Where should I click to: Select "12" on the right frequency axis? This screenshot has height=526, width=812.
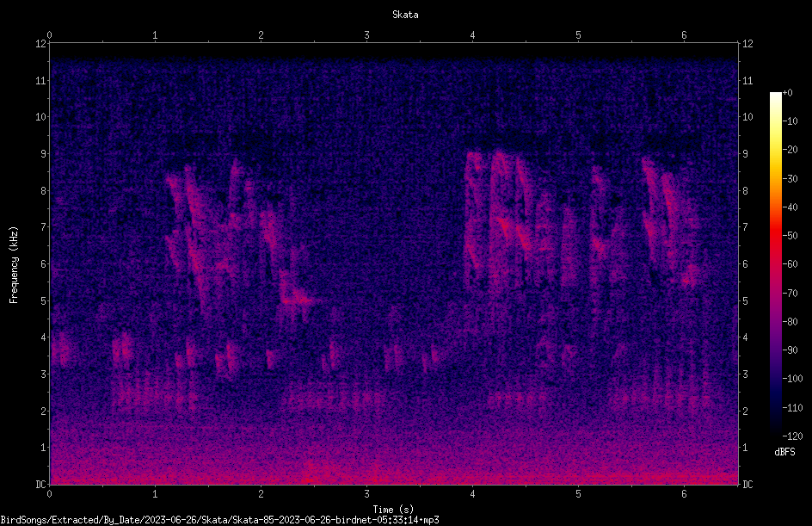[747, 44]
